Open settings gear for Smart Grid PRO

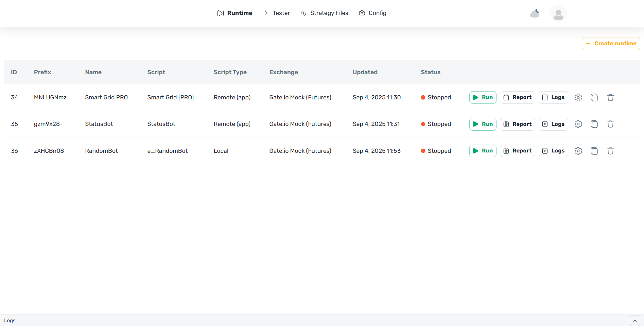tap(578, 97)
